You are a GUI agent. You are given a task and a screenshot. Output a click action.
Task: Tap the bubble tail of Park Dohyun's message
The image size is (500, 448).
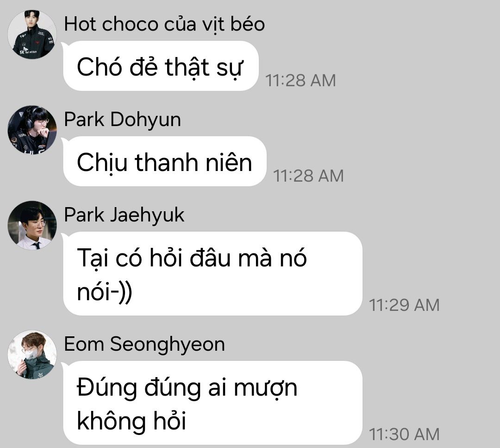point(65,141)
